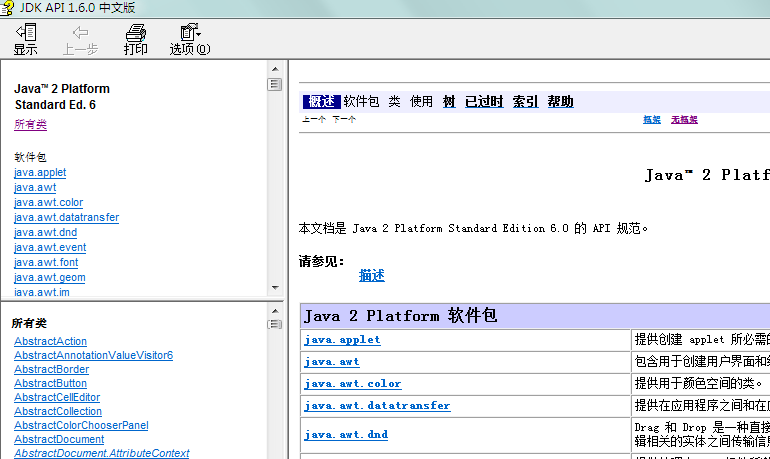Open java.awt.geom in the package list
The image size is (770, 459).
click(50, 277)
